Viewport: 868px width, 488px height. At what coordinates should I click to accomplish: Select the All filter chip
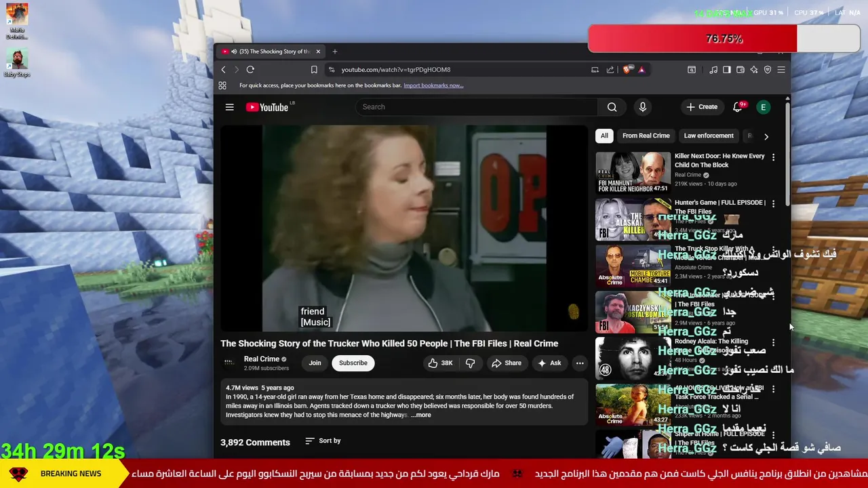click(604, 136)
